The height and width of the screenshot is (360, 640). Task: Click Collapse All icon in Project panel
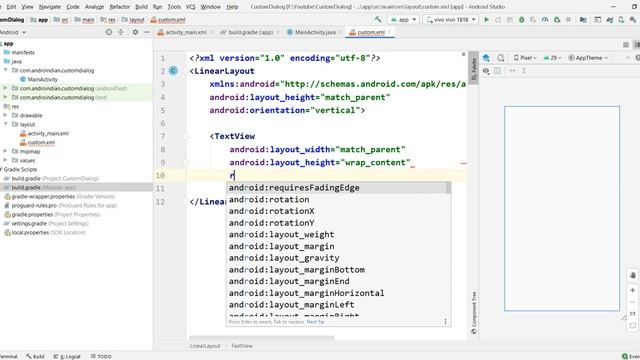121,32
